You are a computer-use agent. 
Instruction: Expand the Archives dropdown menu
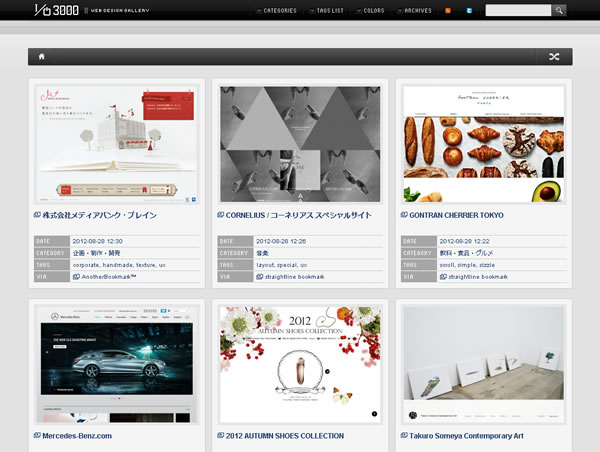pyautogui.click(x=414, y=11)
